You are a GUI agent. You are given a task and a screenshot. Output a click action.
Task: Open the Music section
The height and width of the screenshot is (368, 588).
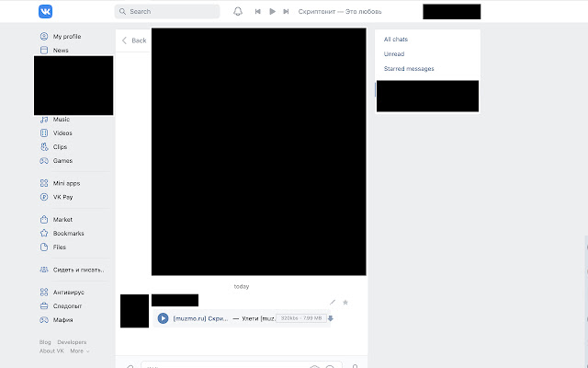tap(55, 120)
